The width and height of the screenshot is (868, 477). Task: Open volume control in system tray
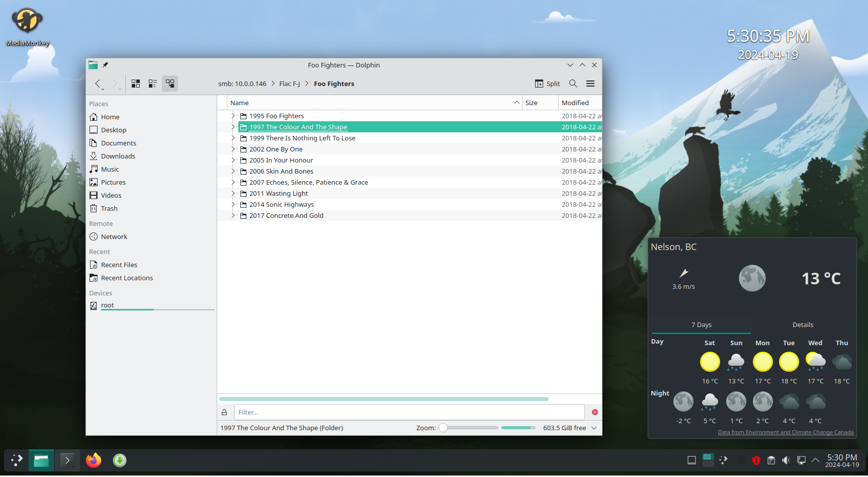[x=786, y=460]
